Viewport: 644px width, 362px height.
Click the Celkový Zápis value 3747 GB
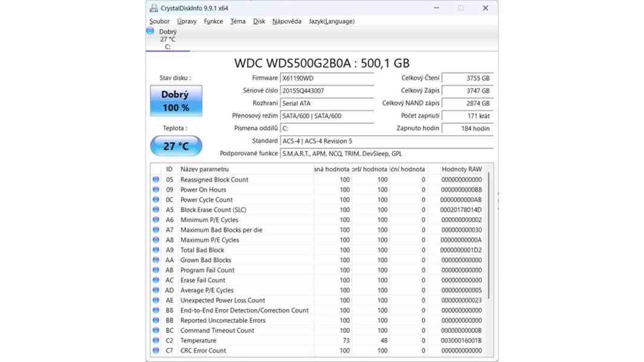[468, 91]
